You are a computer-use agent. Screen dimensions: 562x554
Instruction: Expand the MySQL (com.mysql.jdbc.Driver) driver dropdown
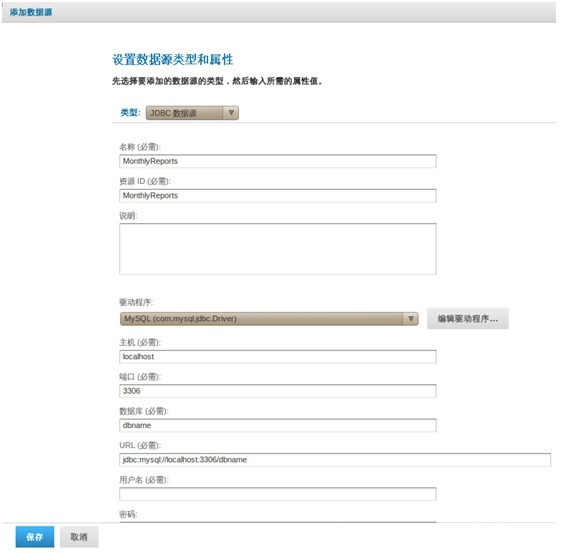(269, 319)
